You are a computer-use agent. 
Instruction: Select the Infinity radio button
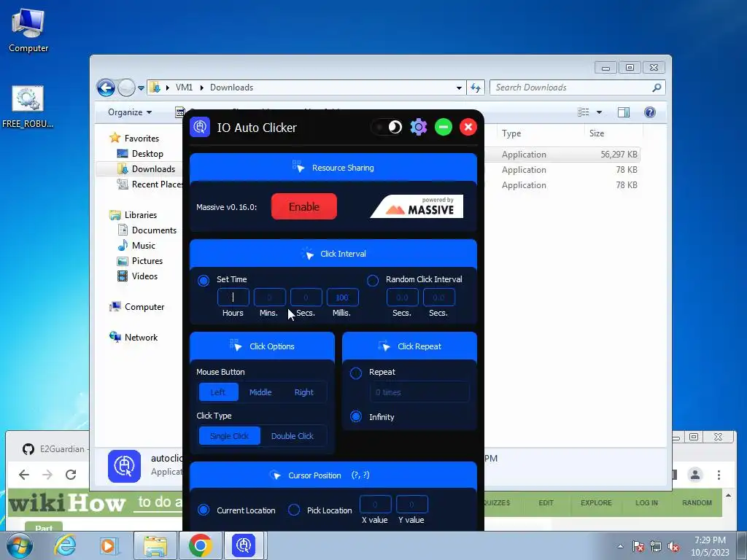point(356,416)
